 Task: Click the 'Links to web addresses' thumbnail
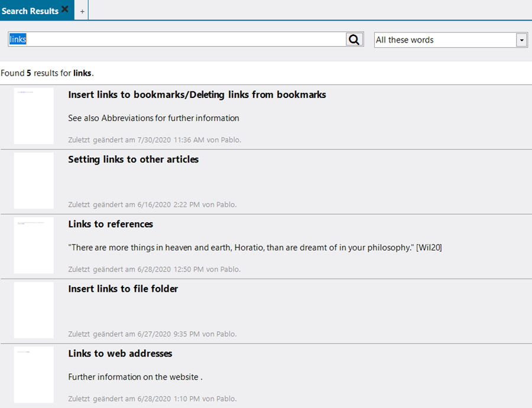coord(34,375)
